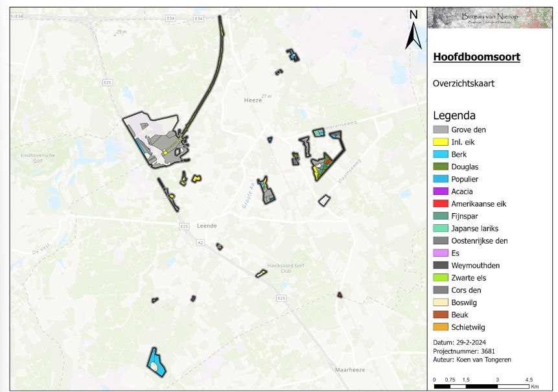Click the small red-outlined parcel near Maarheeze road
558x392 pixels.
pyautogui.click(x=340, y=295)
